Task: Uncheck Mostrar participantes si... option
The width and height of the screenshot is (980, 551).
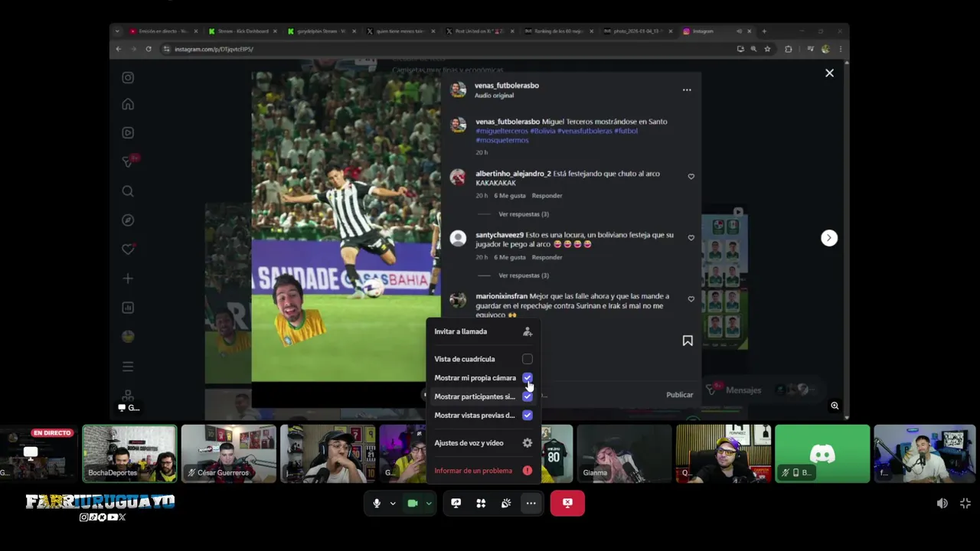Action: [528, 396]
